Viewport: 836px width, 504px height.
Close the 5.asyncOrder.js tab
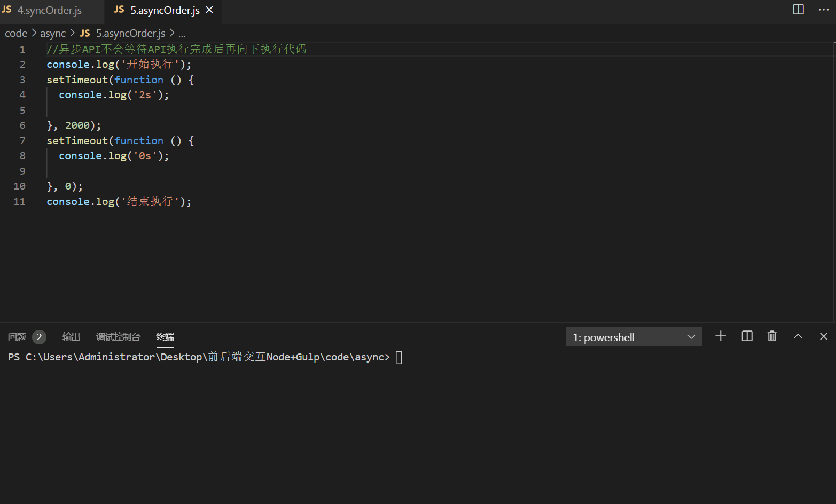point(210,10)
